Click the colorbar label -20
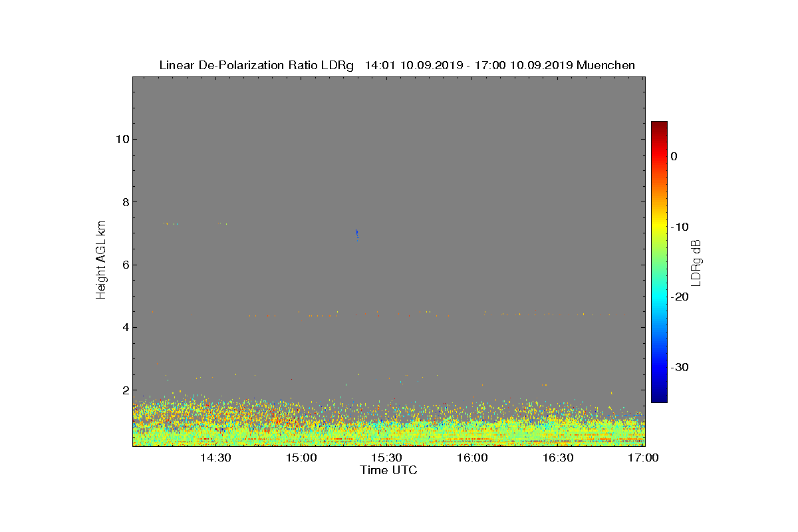The width and height of the screenshot is (798, 532). pos(679,297)
